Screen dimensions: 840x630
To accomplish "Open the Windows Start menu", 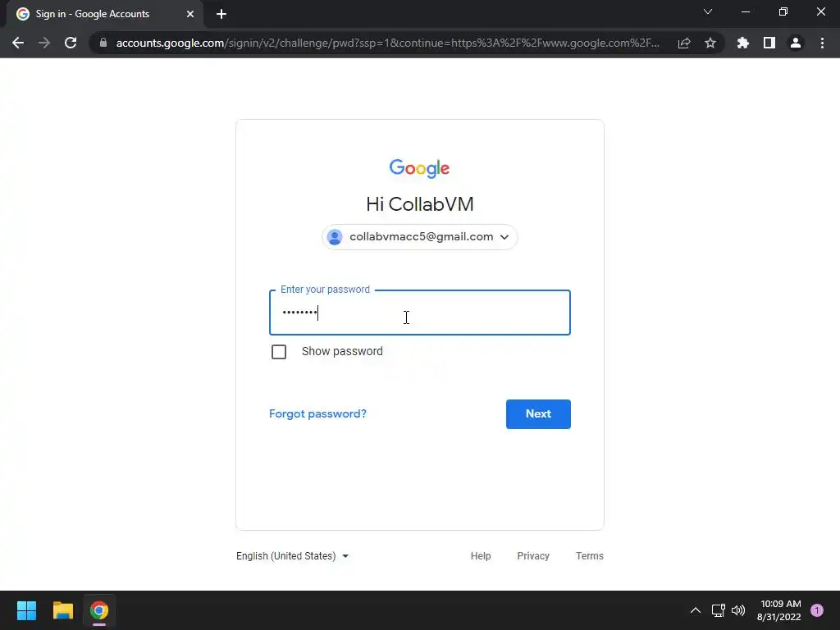I will pyautogui.click(x=26, y=610).
